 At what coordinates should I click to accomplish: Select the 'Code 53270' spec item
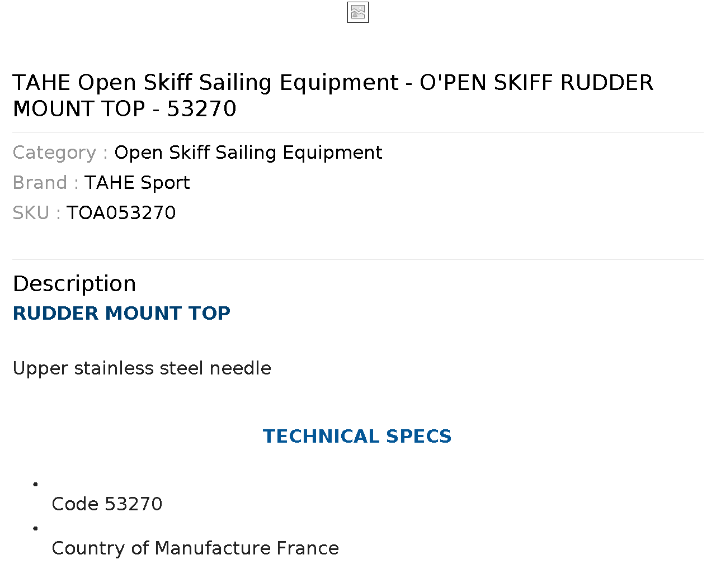(x=107, y=504)
